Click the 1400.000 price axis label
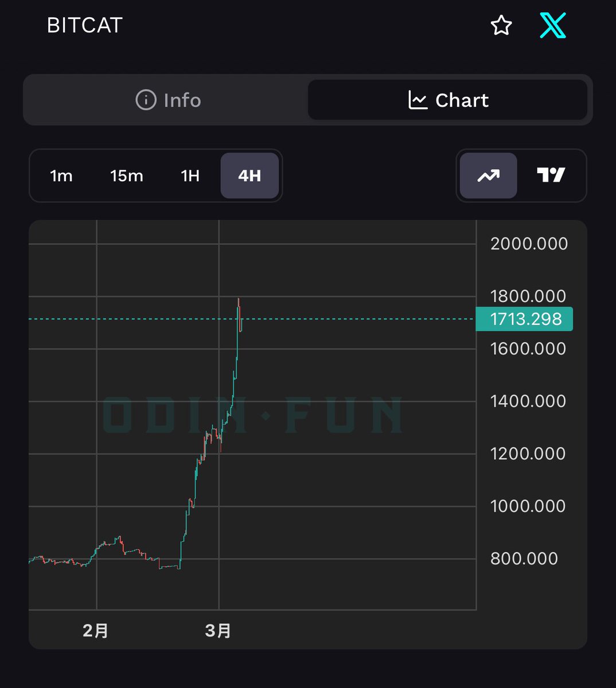This screenshot has width=616, height=688. coord(528,401)
